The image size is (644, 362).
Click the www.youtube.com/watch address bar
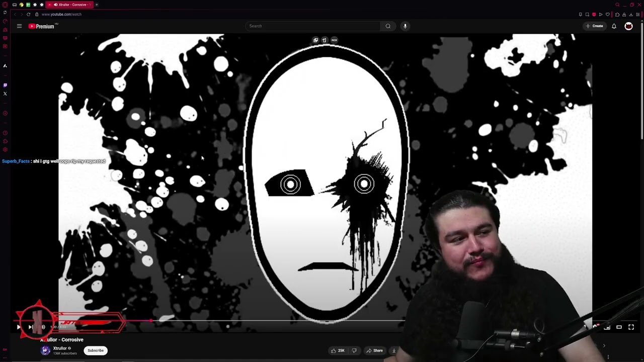tap(61, 14)
